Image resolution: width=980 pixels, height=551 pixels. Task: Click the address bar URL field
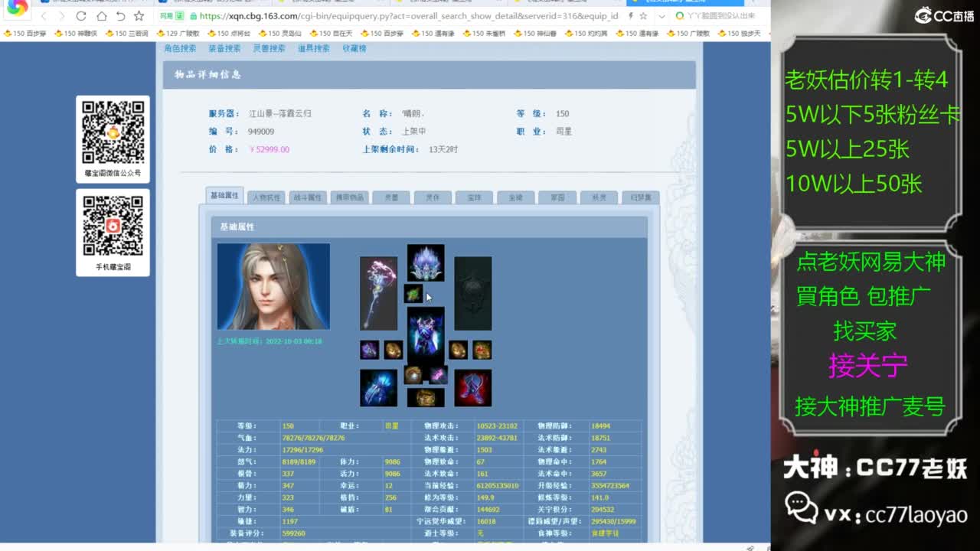[x=408, y=16]
